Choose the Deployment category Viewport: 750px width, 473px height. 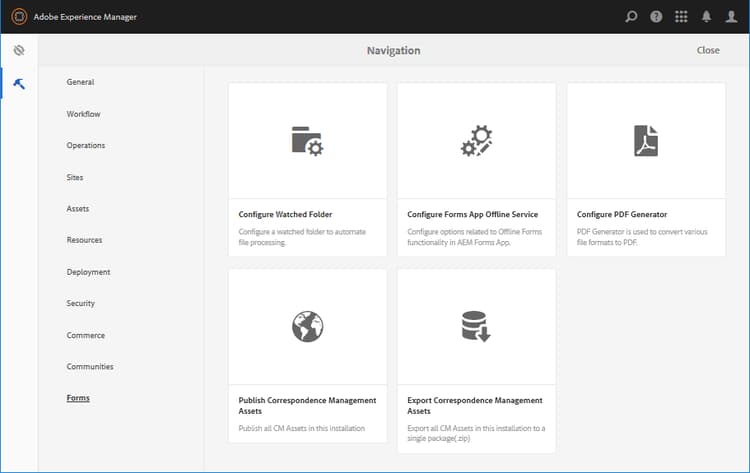point(88,272)
